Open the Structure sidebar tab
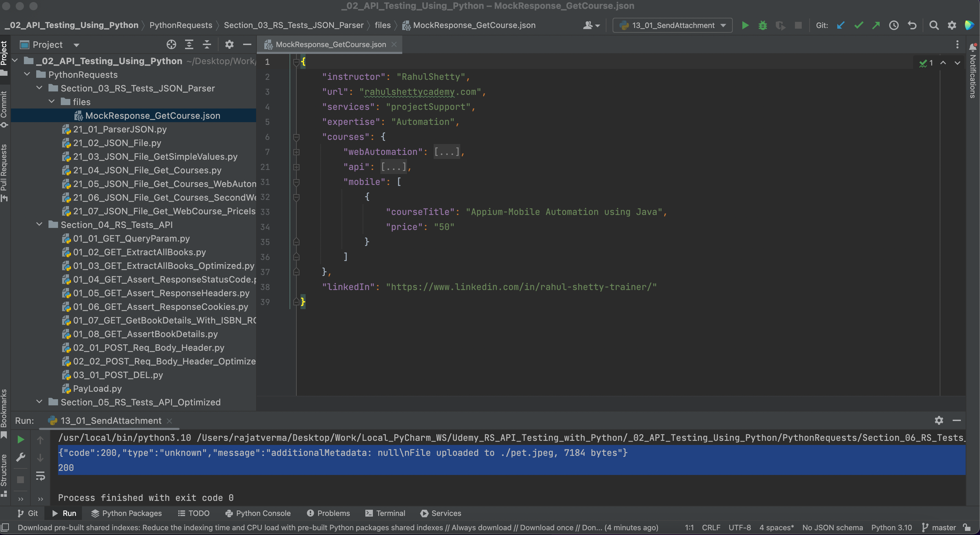 (4, 475)
